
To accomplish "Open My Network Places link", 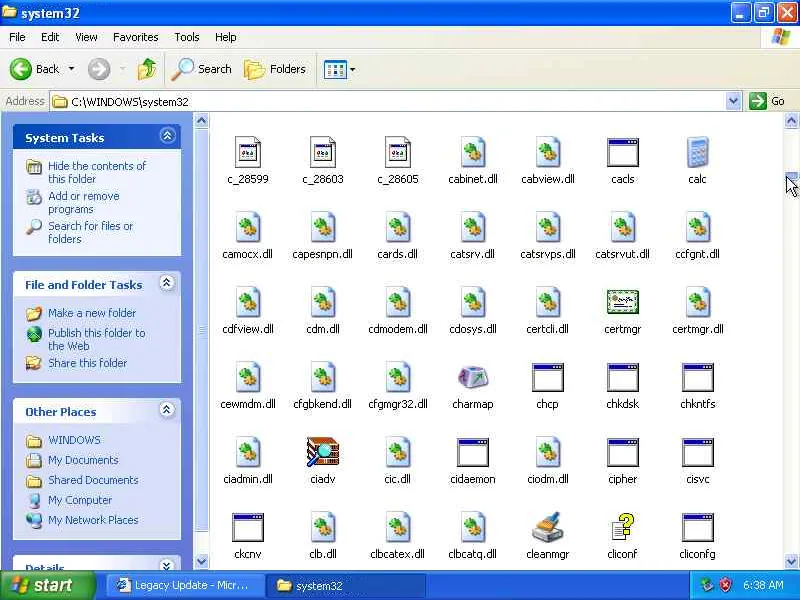I will (x=93, y=520).
